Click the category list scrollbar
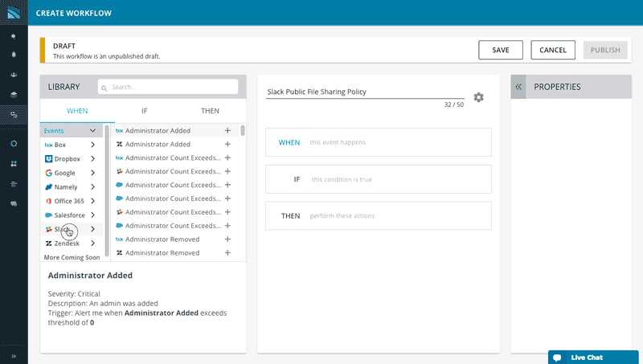This screenshot has height=364, width=643. pyautogui.click(x=107, y=190)
